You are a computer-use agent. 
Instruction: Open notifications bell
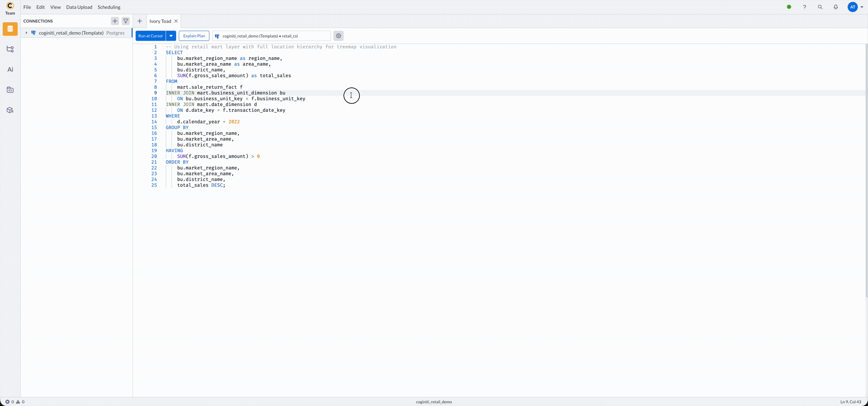click(835, 7)
